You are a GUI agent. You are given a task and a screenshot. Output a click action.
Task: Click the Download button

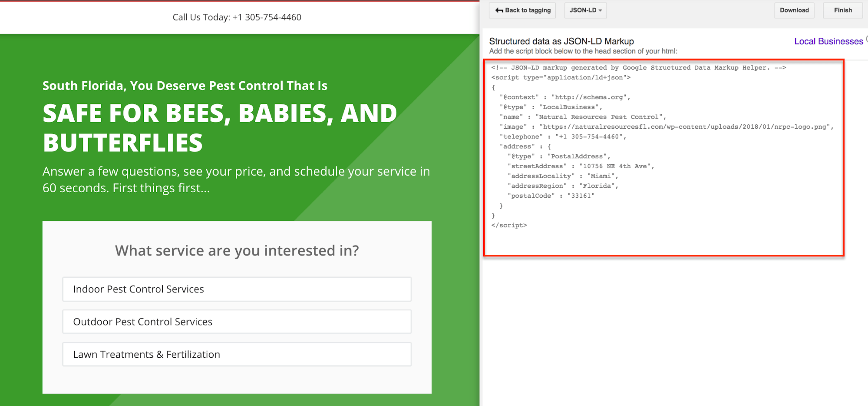[x=794, y=10]
